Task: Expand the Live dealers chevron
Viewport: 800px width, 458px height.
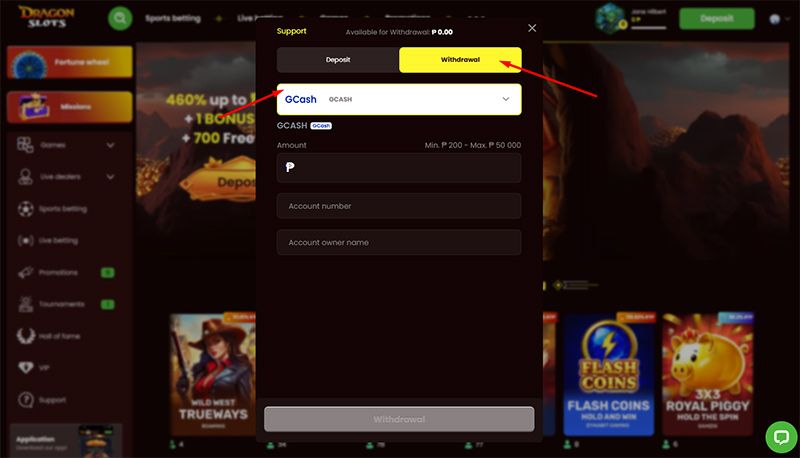Action: coord(110,177)
